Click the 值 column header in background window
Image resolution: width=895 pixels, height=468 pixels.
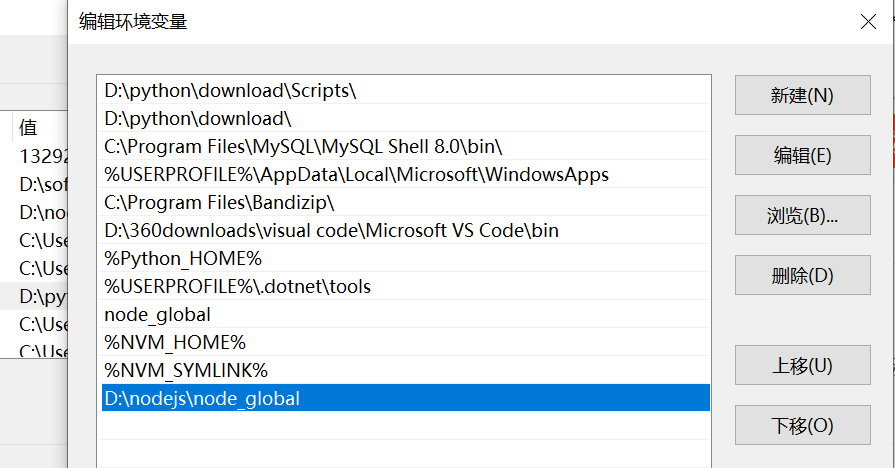point(40,127)
